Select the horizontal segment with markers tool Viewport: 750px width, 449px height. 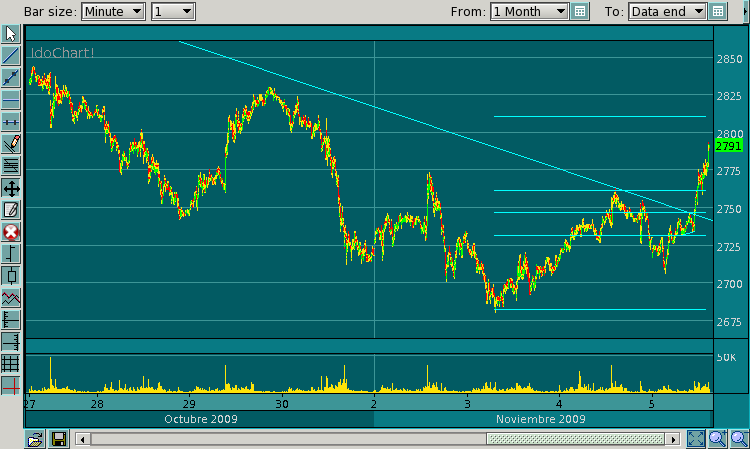pos(11,122)
